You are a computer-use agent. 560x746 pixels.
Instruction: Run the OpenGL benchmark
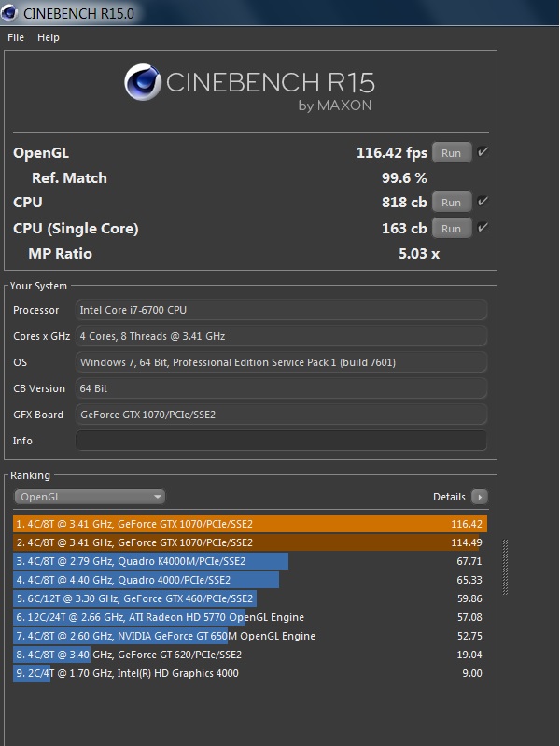tap(451, 153)
